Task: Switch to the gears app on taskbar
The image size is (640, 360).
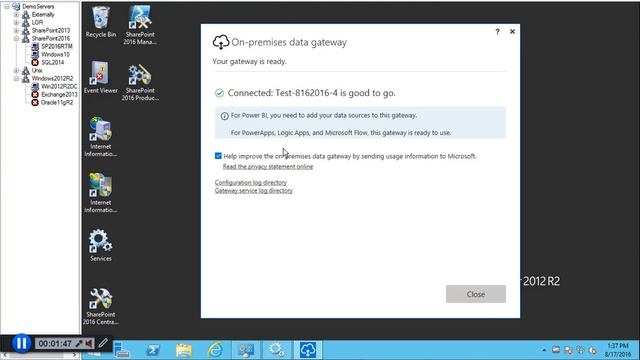Action: tap(277, 350)
